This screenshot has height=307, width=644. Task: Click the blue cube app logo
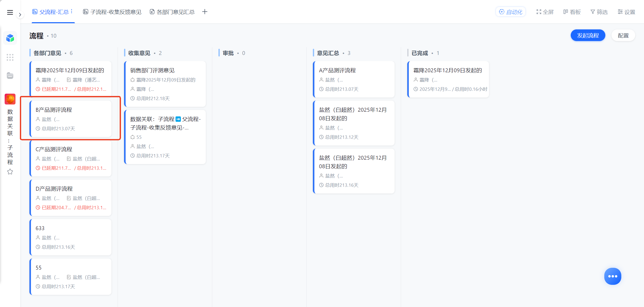pos(10,38)
